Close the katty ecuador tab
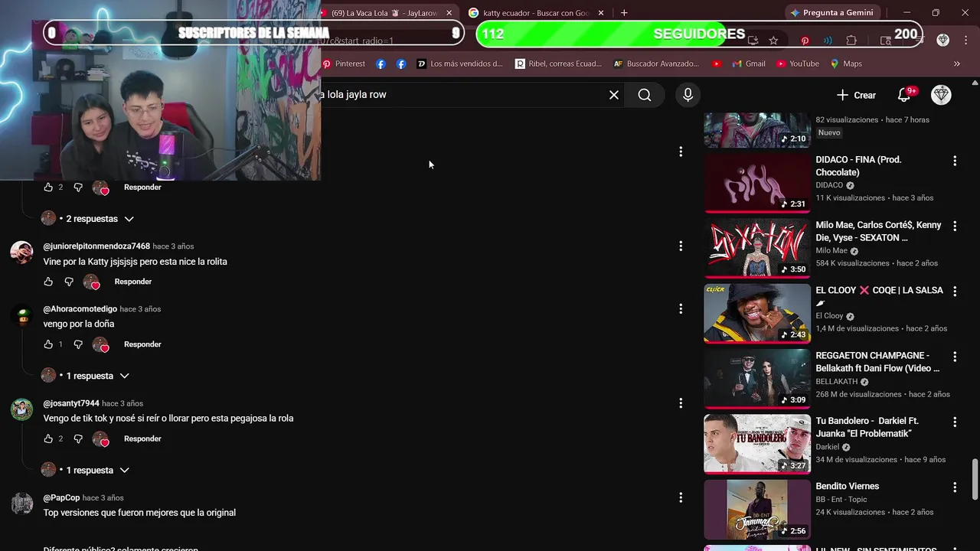Screen dimensions: 980x551 click(601, 13)
